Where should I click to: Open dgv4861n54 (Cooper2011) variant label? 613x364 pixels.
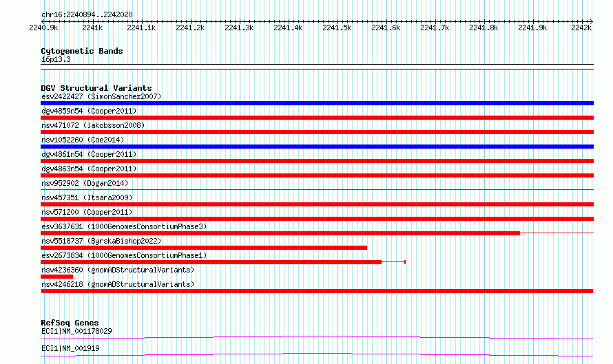pos(89,154)
